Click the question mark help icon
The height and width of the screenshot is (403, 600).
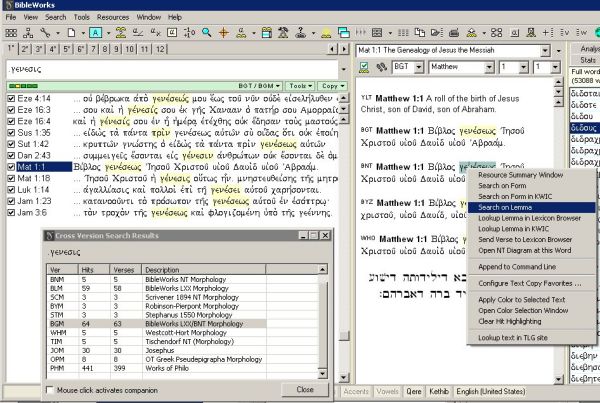coord(300,33)
